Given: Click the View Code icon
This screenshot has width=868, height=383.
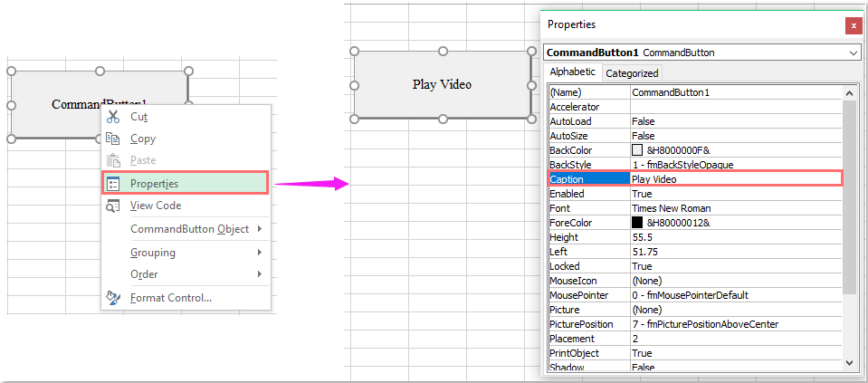Looking at the screenshot, I should 113,206.
